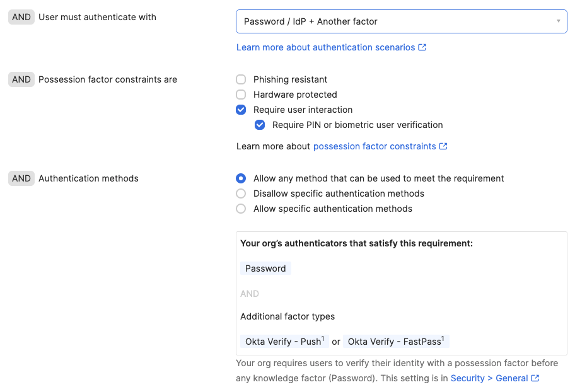Open 'Learn more about authentication scenarios' link

pos(331,47)
